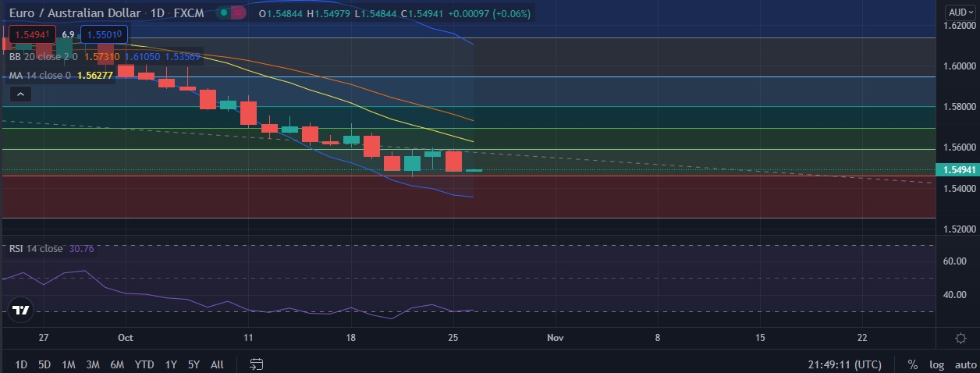980x373 pixels.
Task: Click the 25 date label on the time axis
Action: (x=453, y=338)
